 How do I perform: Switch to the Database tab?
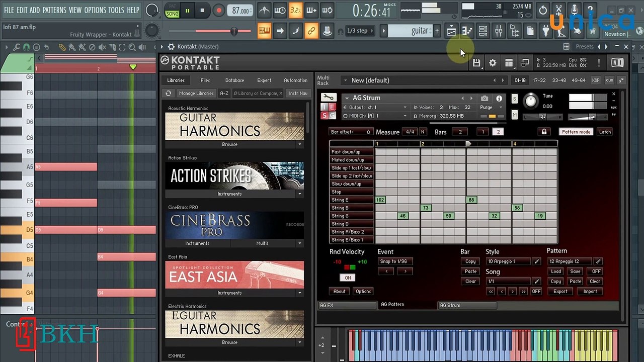(x=234, y=80)
